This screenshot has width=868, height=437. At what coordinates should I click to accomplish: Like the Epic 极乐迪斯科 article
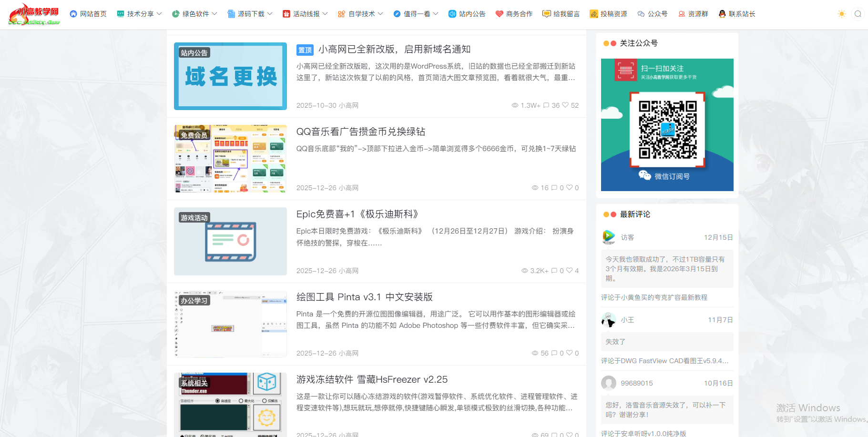570,271
